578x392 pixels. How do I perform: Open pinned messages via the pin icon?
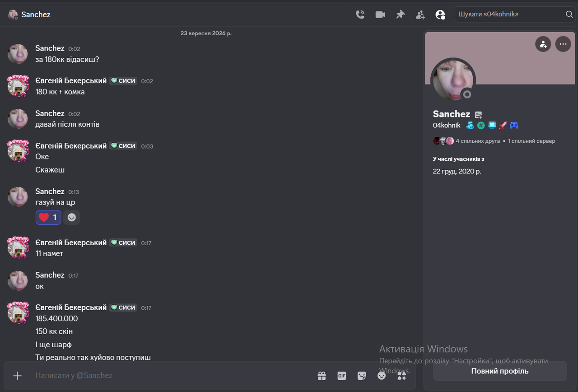point(401,14)
